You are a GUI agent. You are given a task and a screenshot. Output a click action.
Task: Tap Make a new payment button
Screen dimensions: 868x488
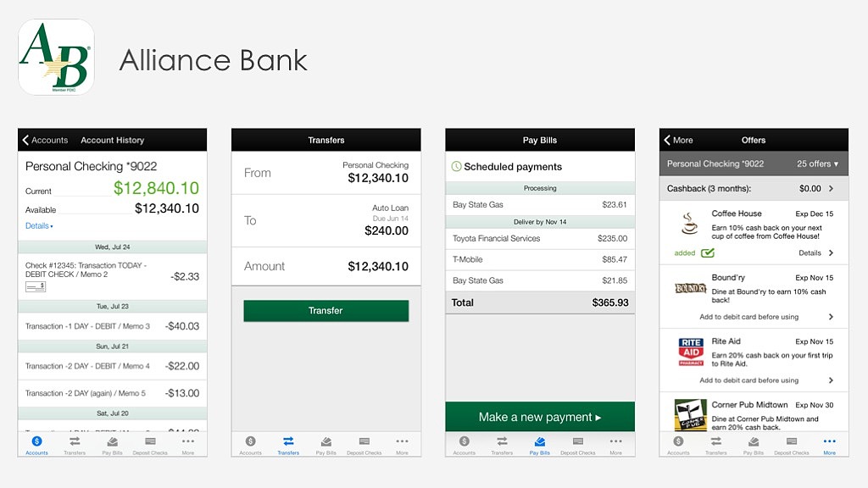pyautogui.click(x=540, y=417)
